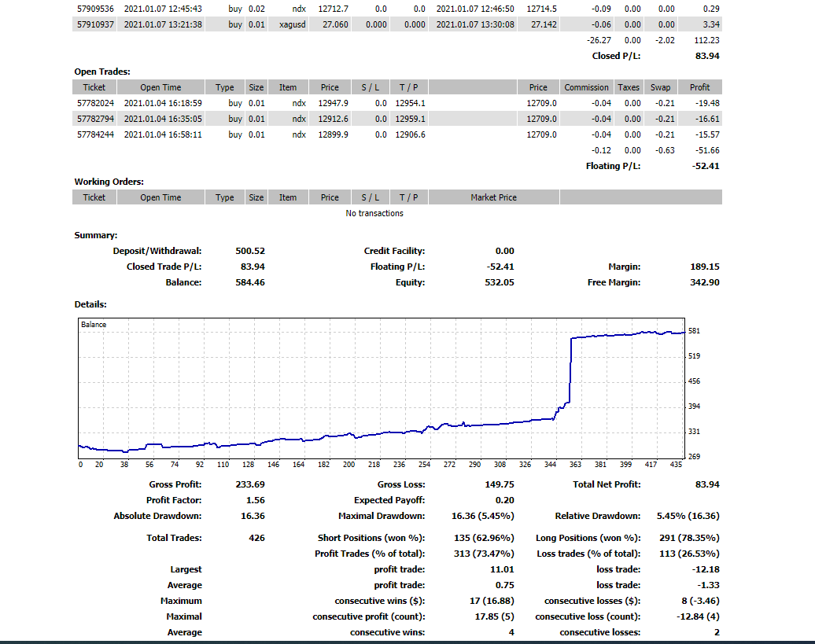Image resolution: width=815 pixels, height=644 pixels.
Task: Click ticket 57782024 in Open Trades
Action: point(94,103)
